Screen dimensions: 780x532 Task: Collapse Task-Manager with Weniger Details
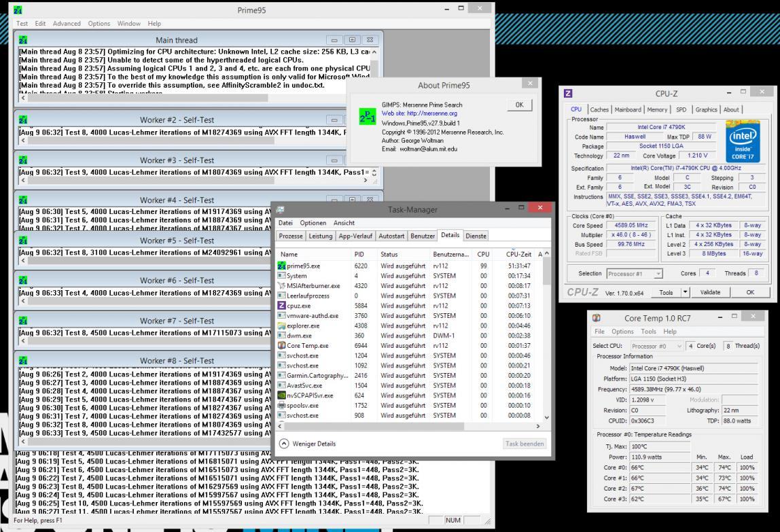pyautogui.click(x=308, y=444)
